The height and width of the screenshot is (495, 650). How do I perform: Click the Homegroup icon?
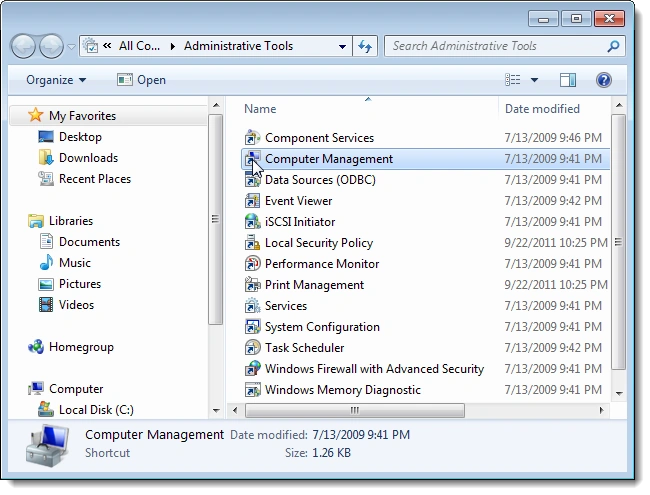pyautogui.click(x=36, y=347)
